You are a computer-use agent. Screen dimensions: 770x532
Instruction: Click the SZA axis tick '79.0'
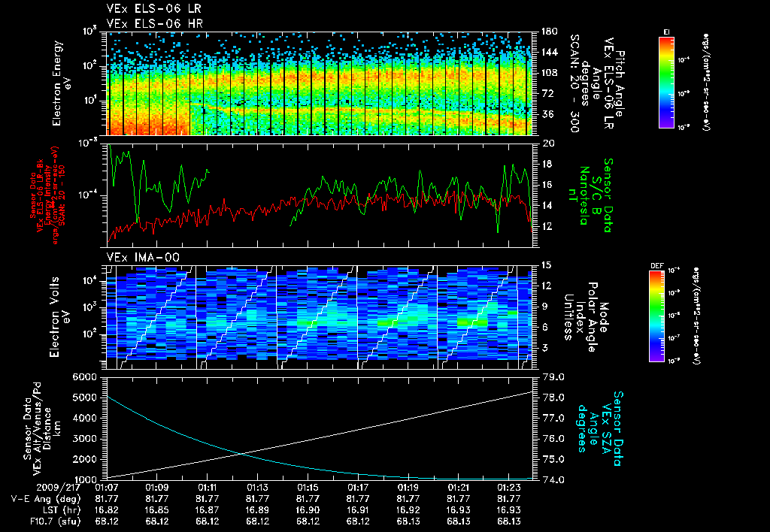[x=553, y=377]
